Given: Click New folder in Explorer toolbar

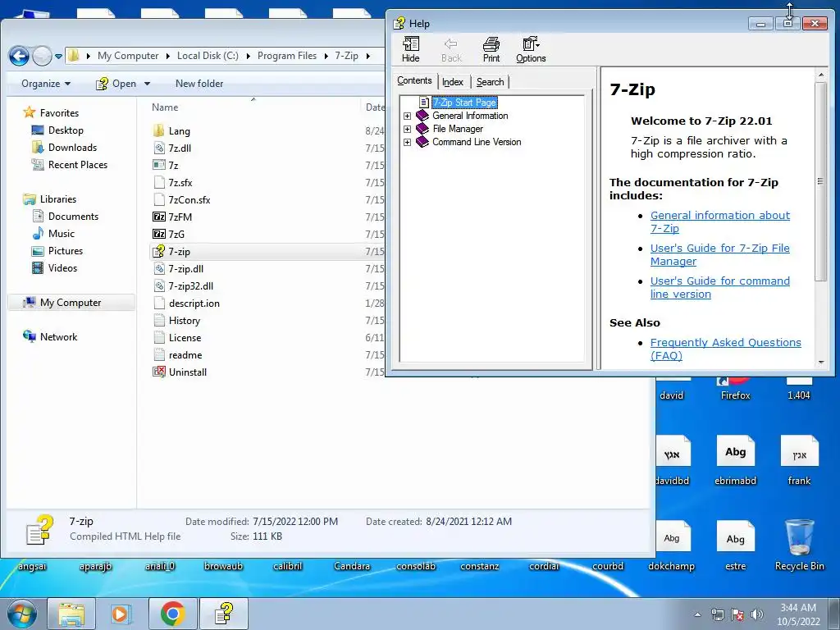Looking at the screenshot, I should coord(199,84).
